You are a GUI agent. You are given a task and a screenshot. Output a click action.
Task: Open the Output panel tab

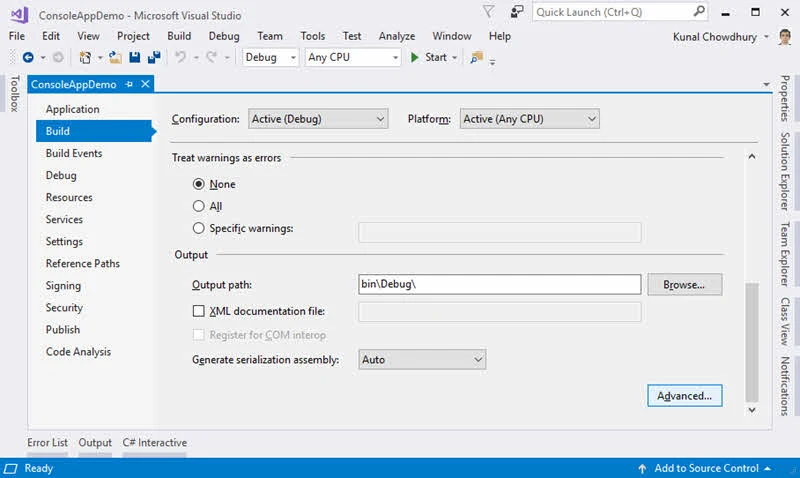click(95, 443)
